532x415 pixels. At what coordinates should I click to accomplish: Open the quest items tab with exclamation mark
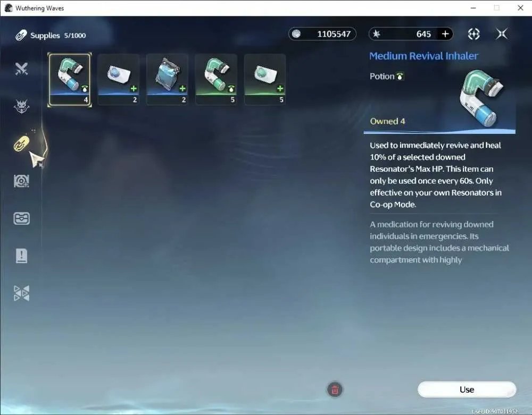point(21,256)
